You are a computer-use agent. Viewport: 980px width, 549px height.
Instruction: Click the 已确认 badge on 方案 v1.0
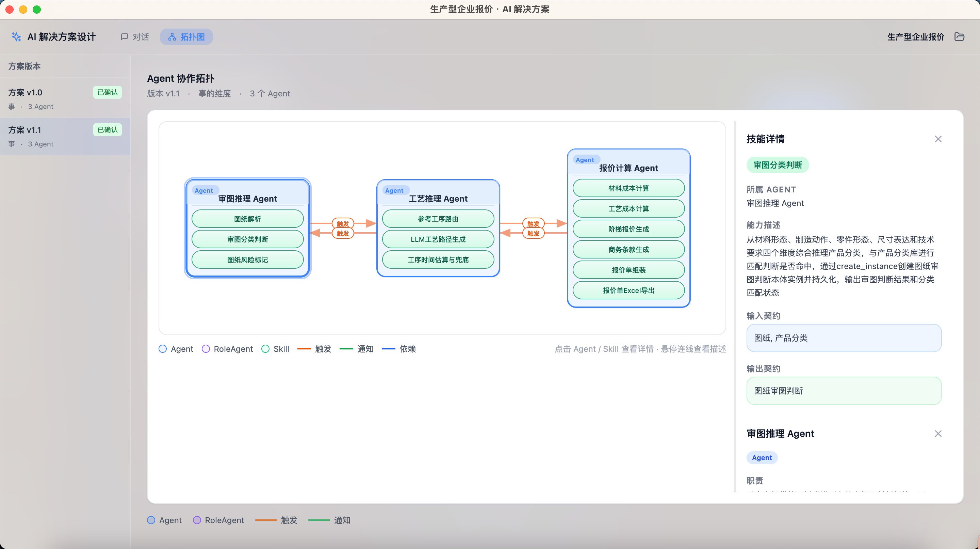coord(107,92)
